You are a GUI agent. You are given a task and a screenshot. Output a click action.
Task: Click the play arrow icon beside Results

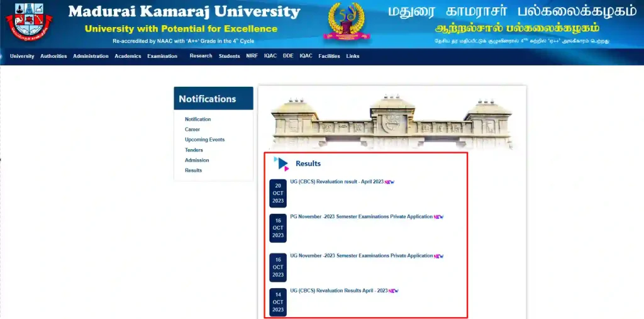pos(281,164)
